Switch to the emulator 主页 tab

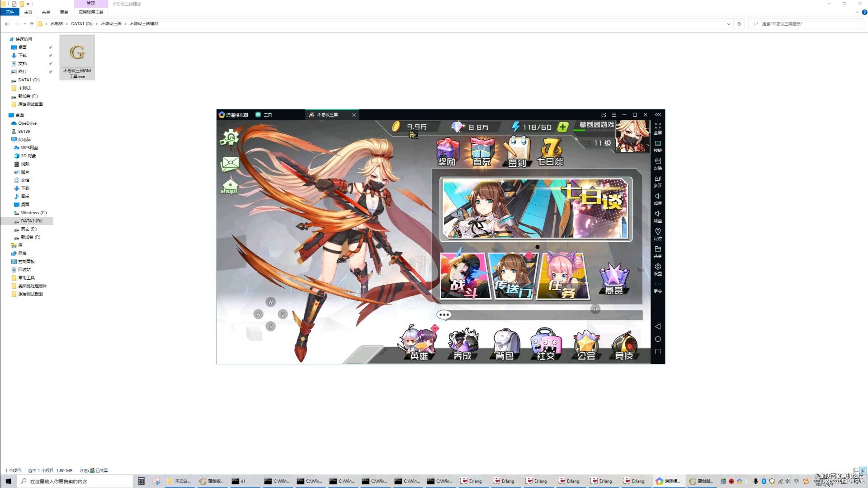[264, 115]
